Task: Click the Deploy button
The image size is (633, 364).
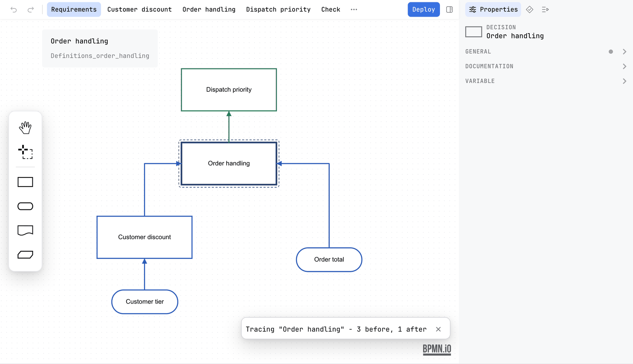Action: point(424,9)
